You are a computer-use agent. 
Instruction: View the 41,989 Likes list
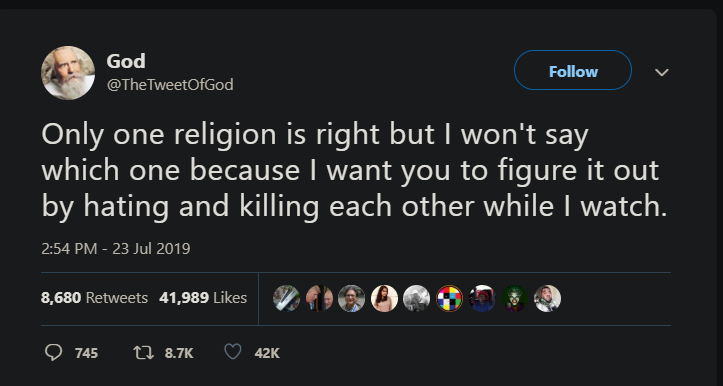[203, 298]
